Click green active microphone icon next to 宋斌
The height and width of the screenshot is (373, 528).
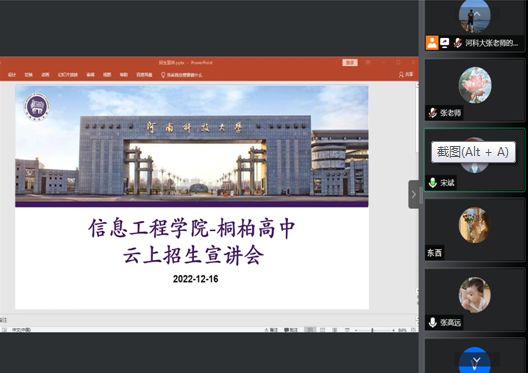[433, 183]
